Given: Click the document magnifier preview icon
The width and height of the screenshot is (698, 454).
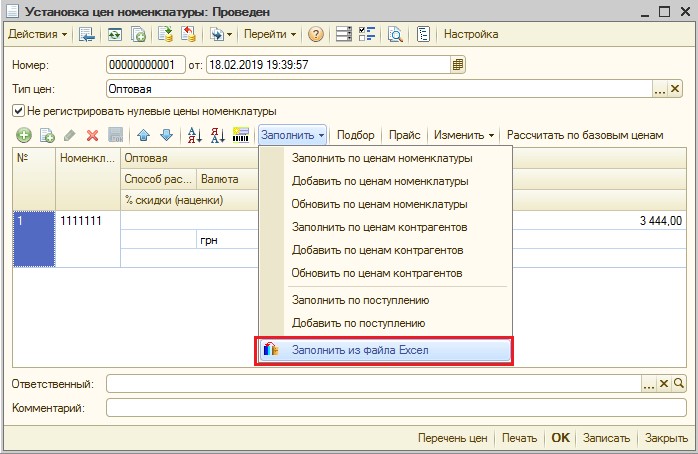Looking at the screenshot, I should [x=395, y=34].
